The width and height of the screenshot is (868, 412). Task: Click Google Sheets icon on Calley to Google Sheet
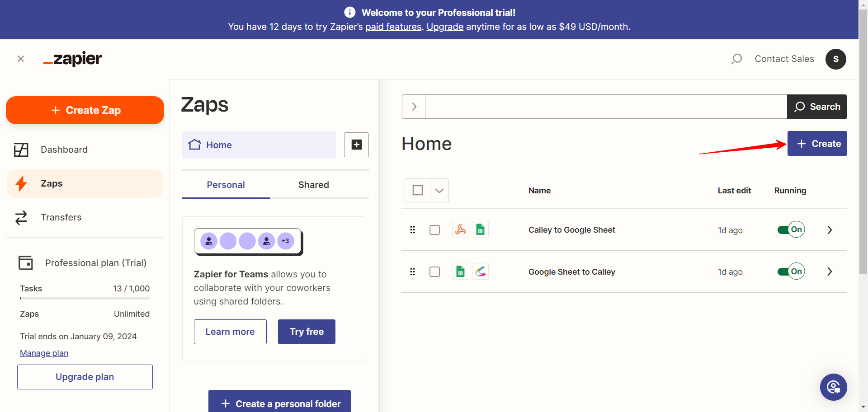pos(481,229)
